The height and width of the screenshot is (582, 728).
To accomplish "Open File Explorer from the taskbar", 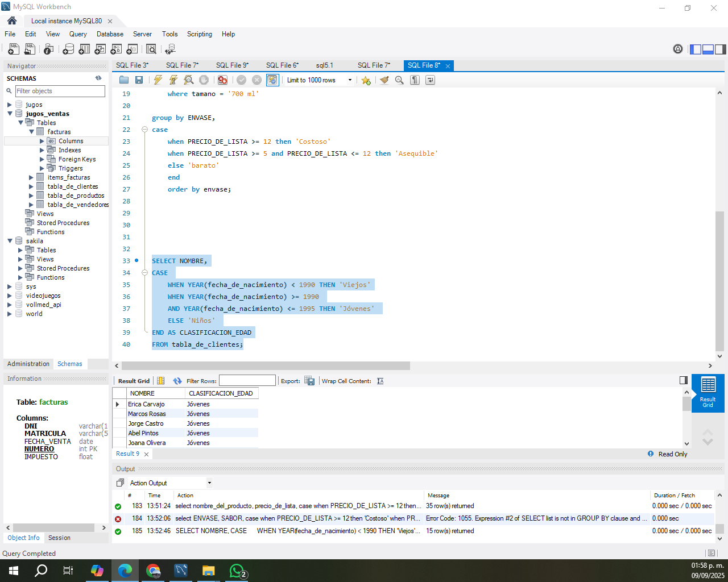I will point(209,570).
